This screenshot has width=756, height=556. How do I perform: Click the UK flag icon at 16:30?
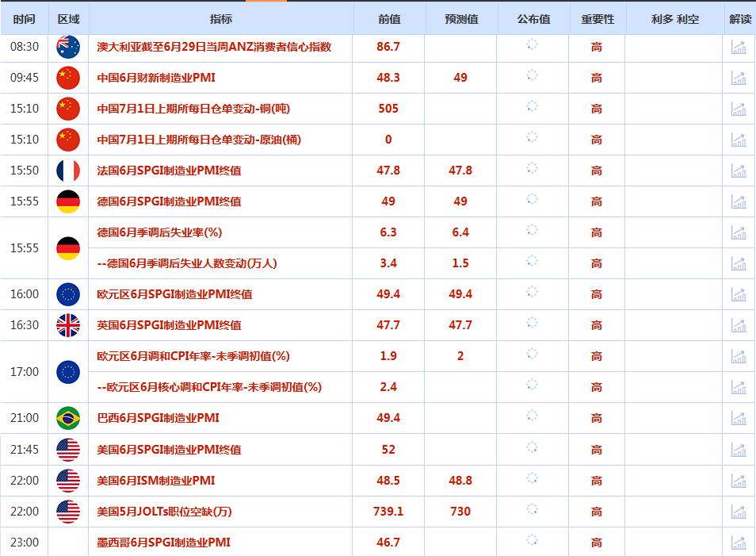[68, 325]
